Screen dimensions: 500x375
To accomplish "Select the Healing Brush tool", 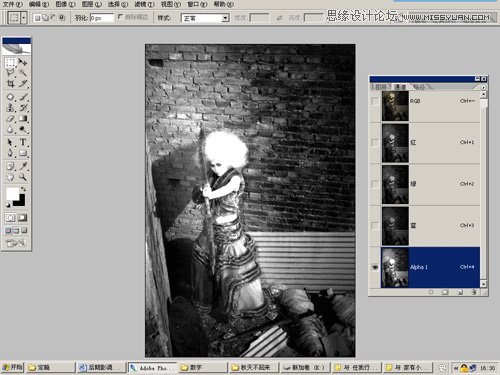I will click(x=10, y=97).
